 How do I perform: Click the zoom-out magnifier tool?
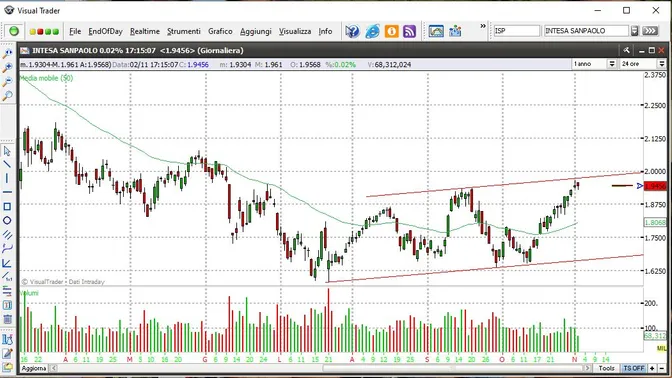7,81
